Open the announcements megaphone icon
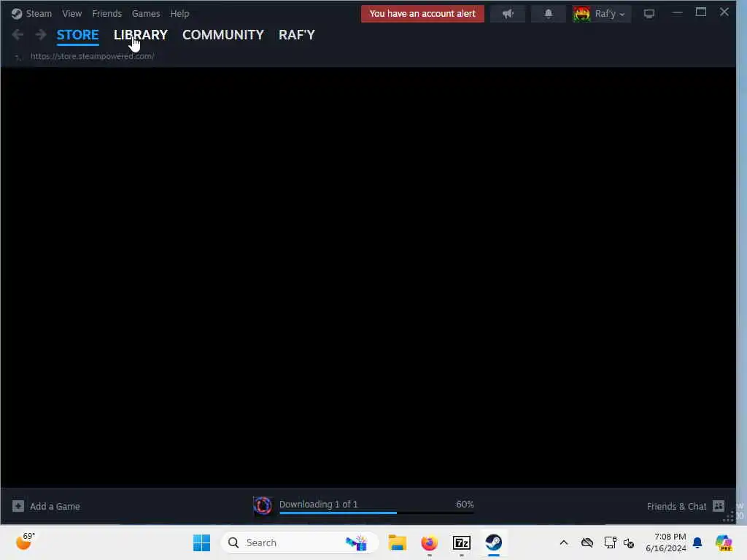Screen dimensions: 747x560 click(508, 14)
